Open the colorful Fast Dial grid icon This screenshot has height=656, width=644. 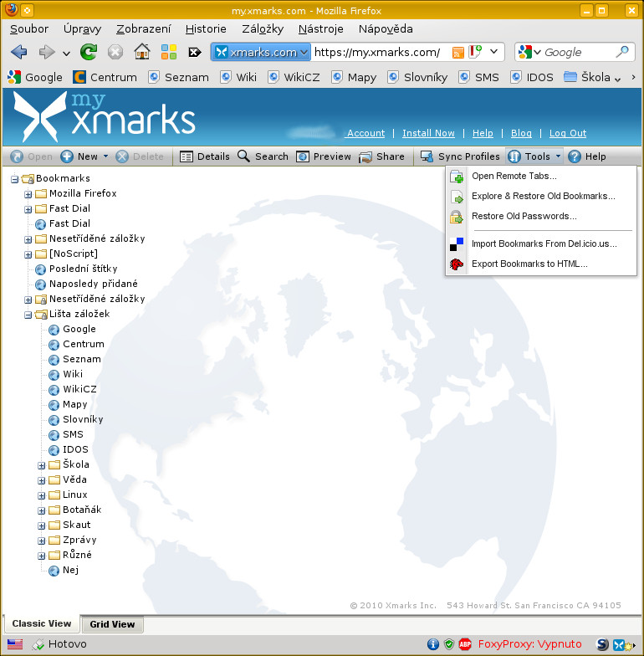pos(169,52)
